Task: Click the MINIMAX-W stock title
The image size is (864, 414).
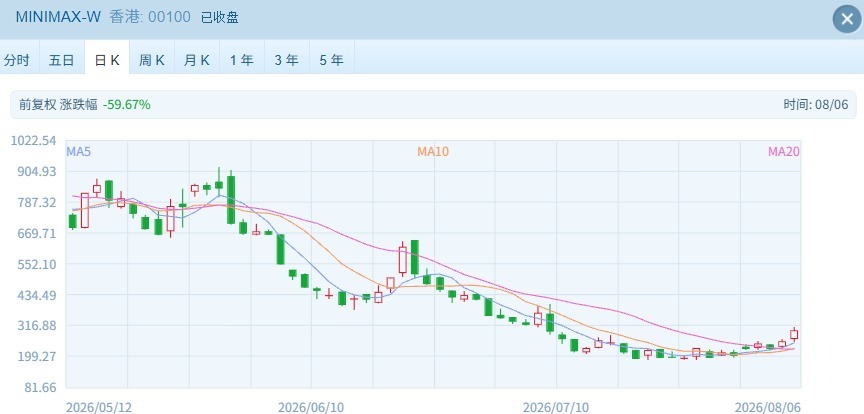Action: 58,17
